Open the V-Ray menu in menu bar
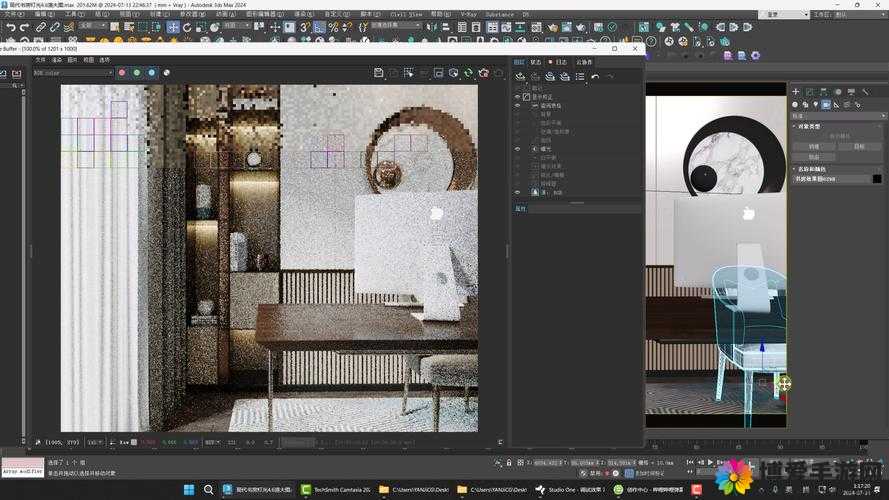Viewport: 889px width, 500px height. coord(468,14)
